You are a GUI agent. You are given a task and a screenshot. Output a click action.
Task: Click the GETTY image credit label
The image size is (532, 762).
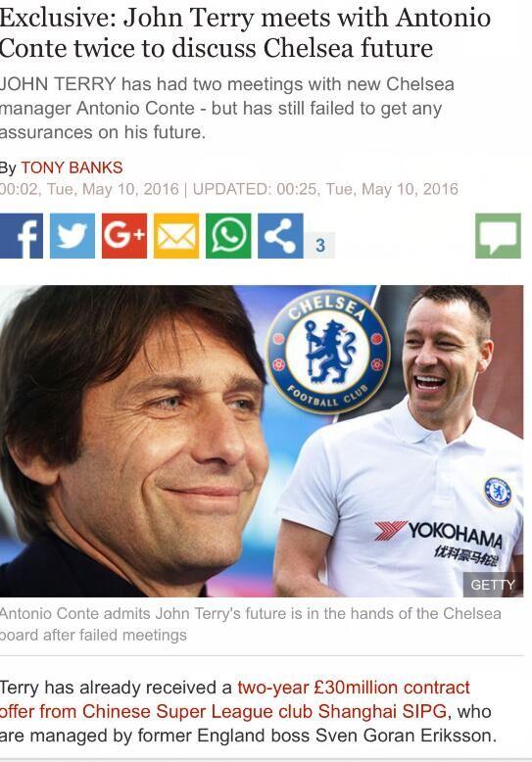pos(492,585)
